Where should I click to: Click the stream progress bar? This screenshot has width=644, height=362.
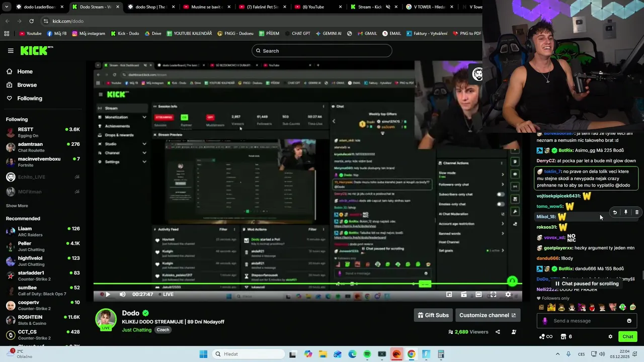tap(307, 285)
